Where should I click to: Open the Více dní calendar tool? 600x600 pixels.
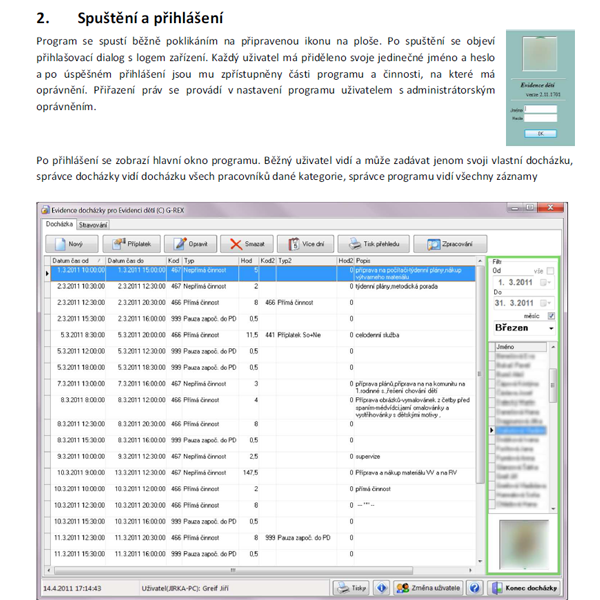pyautogui.click(x=305, y=244)
